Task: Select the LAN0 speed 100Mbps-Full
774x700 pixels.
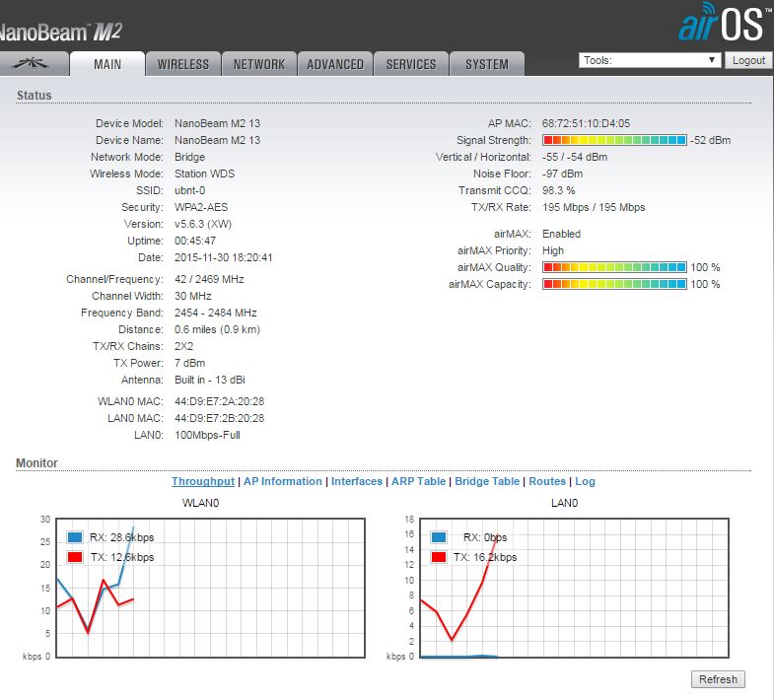Action: [x=207, y=435]
